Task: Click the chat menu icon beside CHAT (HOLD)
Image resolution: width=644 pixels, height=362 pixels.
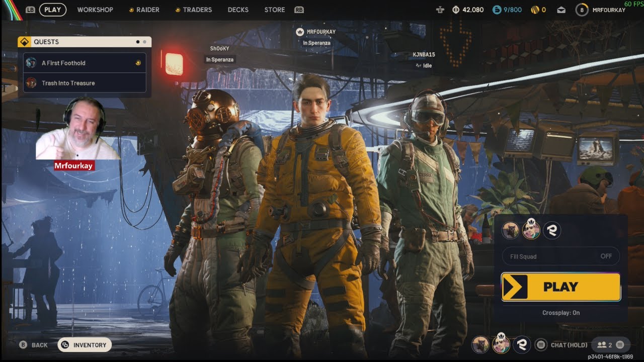Action: (541, 345)
